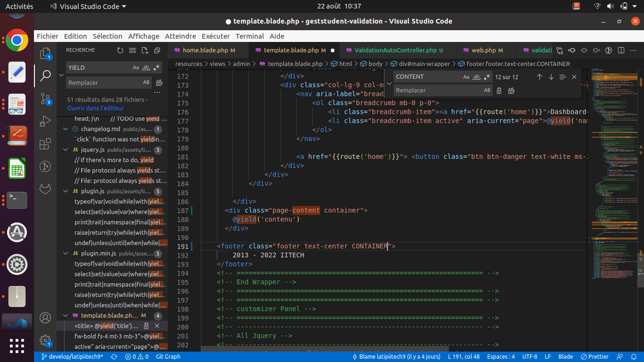Click the 'Ouvrir dans l'éditeur' link
The height and width of the screenshot is (362, 644).
(95, 108)
